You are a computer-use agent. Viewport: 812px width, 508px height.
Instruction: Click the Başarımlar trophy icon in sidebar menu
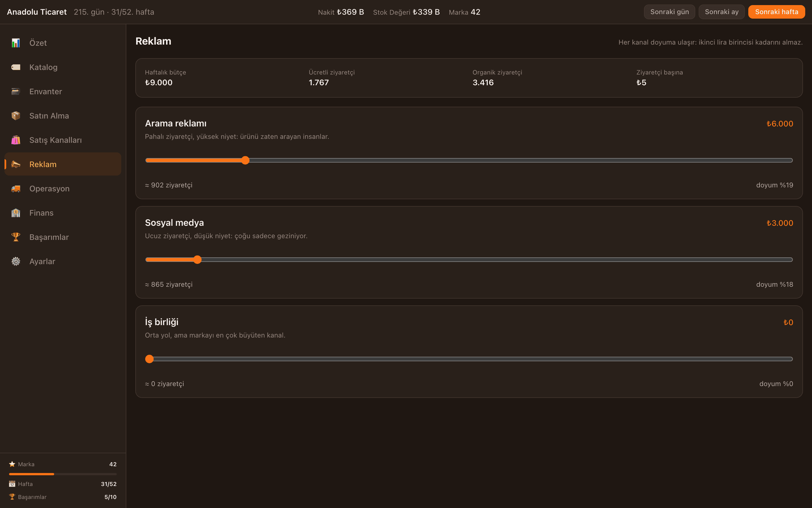tap(16, 237)
